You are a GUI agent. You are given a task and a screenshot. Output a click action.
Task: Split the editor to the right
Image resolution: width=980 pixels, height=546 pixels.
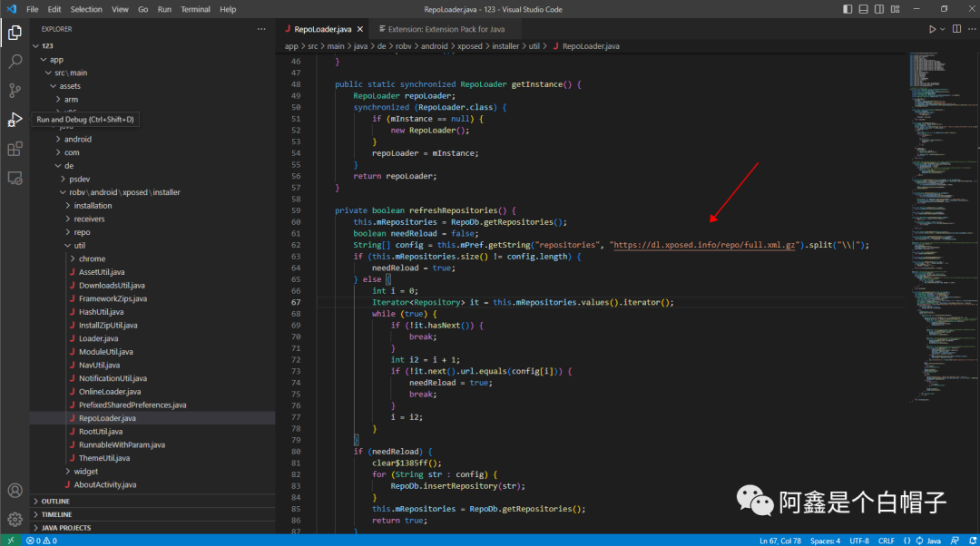click(x=957, y=29)
